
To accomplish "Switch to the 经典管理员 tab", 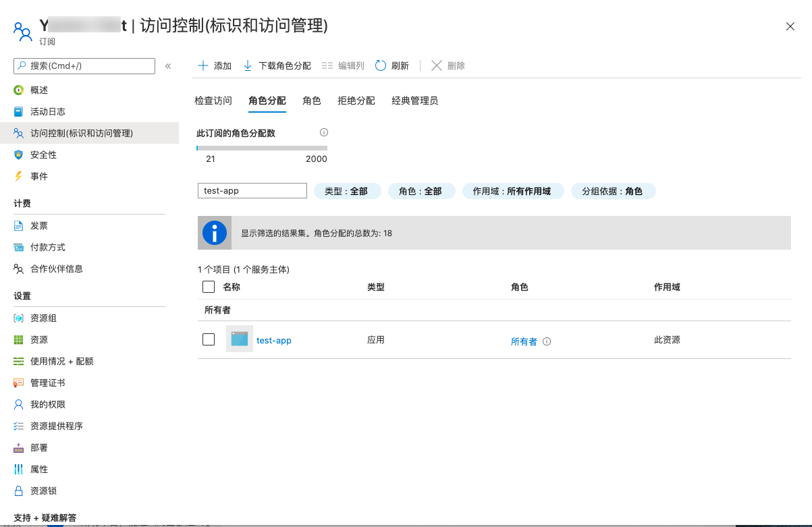I will [x=414, y=101].
